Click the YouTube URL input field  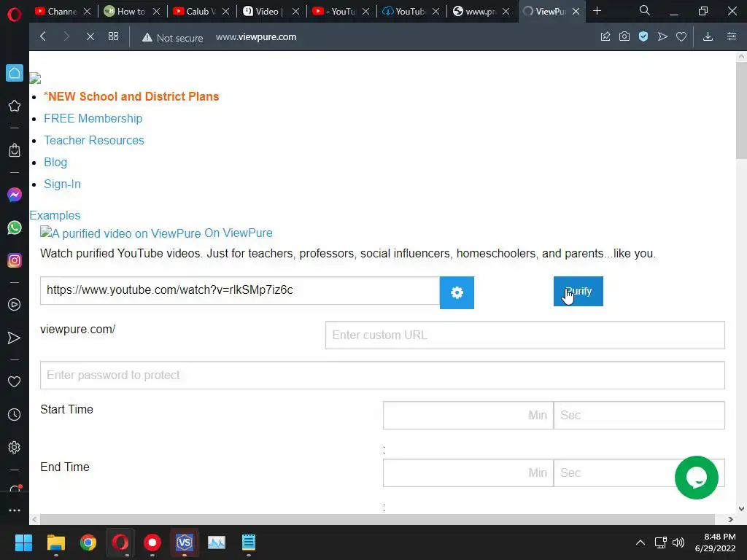tap(239, 290)
